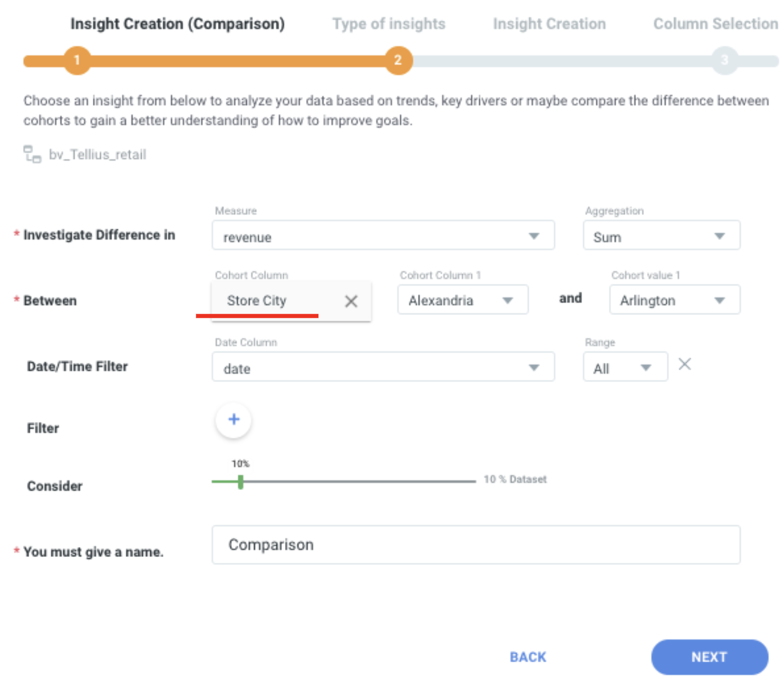This screenshot has width=784, height=687.
Task: Remove the date/time filter with X icon
Action: [685, 365]
